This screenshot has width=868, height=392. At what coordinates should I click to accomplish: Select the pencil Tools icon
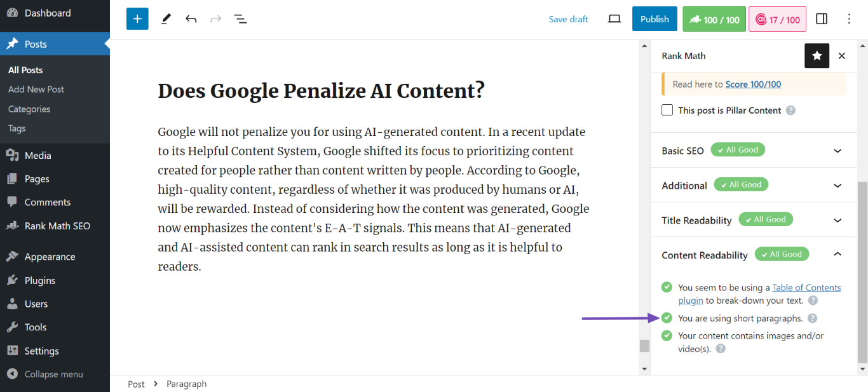pyautogui.click(x=166, y=19)
